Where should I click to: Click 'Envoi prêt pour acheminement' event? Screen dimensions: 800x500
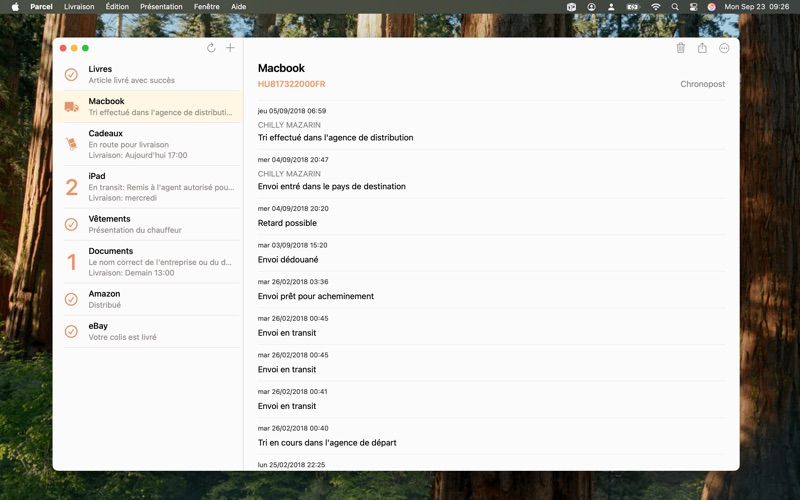[316, 296]
